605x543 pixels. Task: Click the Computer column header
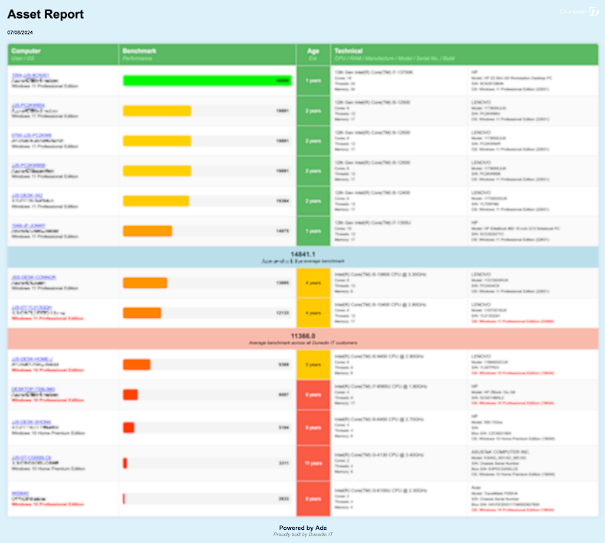click(x=25, y=50)
